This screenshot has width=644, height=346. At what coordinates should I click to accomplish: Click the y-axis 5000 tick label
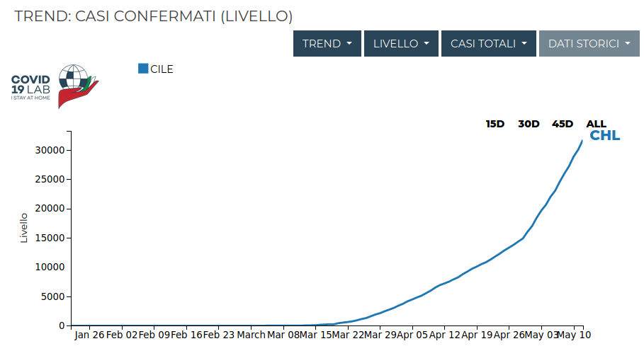click(x=53, y=296)
